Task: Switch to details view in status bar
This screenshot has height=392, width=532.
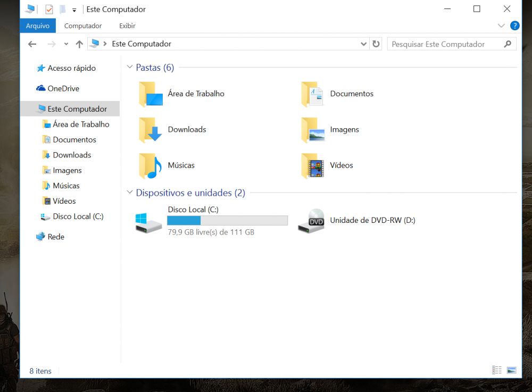Action: (497, 370)
